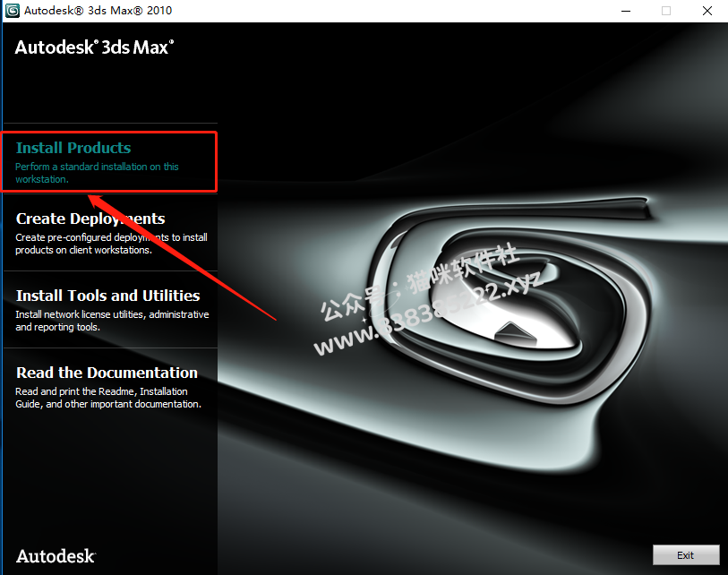The height and width of the screenshot is (575, 728).
Task: Click the Install Products option
Action: pyautogui.click(x=73, y=148)
